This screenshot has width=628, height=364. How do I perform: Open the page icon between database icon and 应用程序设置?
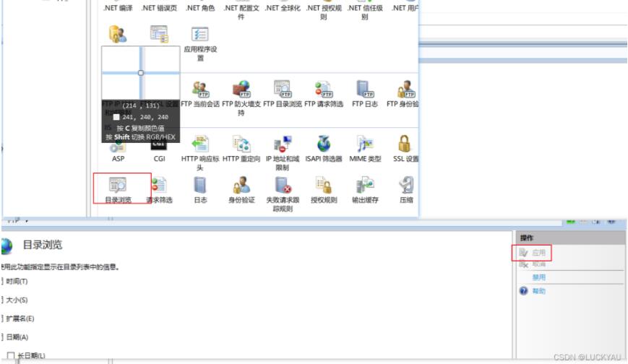click(159, 35)
